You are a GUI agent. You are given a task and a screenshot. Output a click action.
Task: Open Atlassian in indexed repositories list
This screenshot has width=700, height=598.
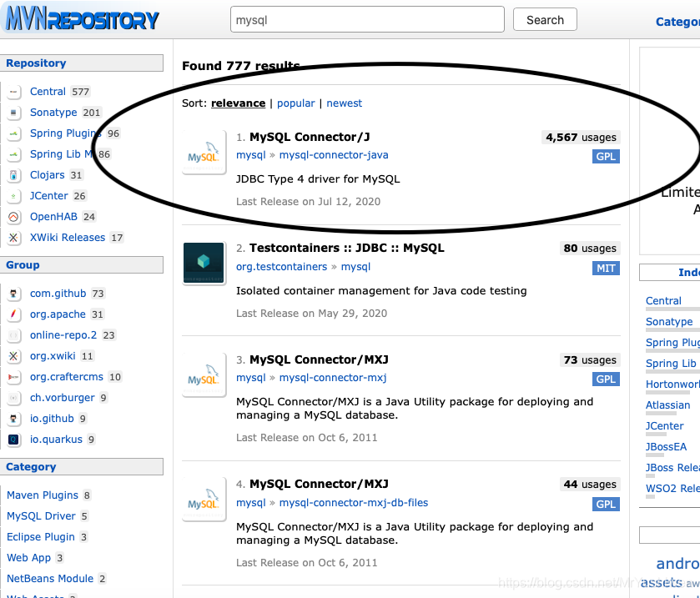(x=667, y=405)
